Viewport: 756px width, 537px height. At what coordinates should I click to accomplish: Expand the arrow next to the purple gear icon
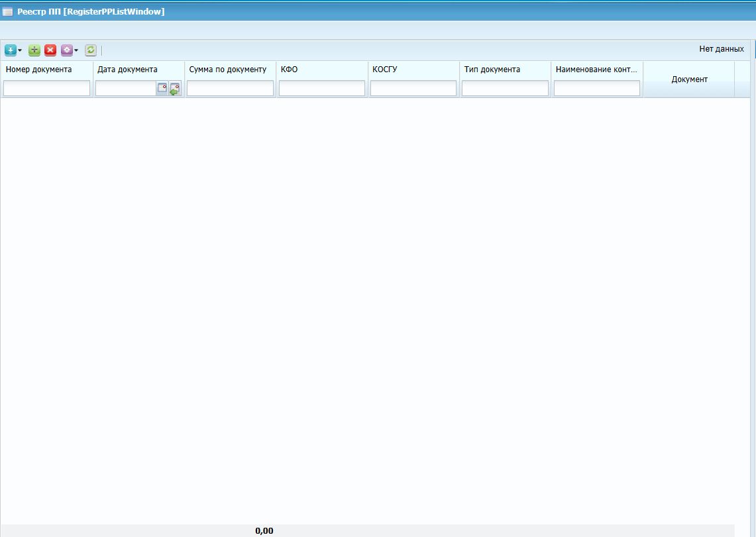(x=76, y=50)
